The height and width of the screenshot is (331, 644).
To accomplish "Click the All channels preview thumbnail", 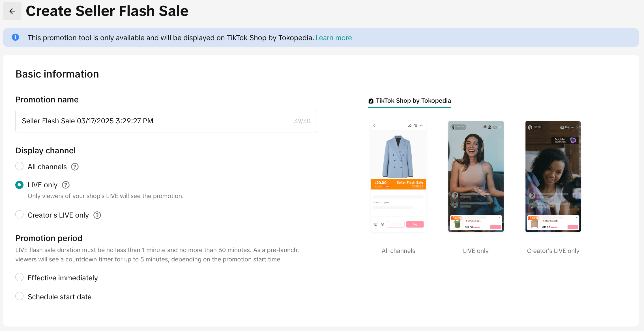I will tap(398, 177).
